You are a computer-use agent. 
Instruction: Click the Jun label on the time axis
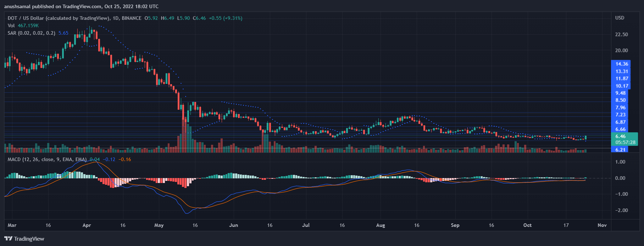(x=233, y=225)
